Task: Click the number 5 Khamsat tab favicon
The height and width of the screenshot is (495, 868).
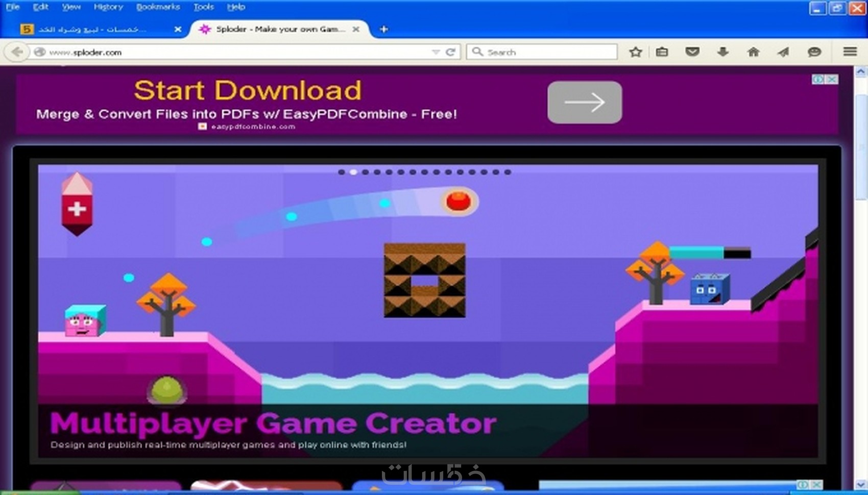Action: tap(27, 29)
